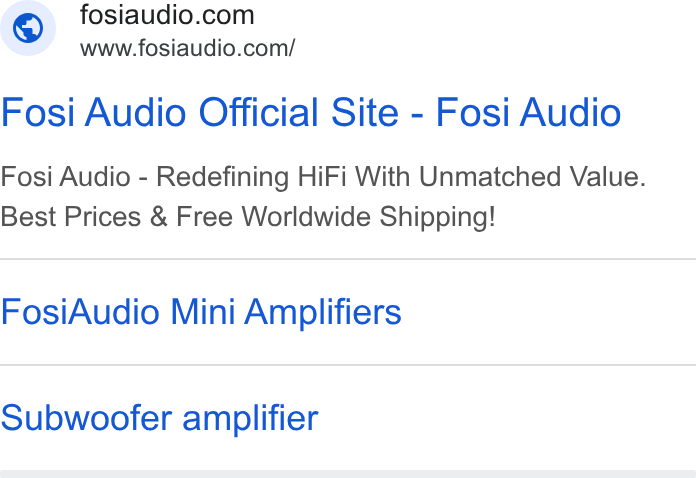The height and width of the screenshot is (478, 696).
Task: Open the Subwoofer amplifier sitelink
Action: (x=160, y=419)
